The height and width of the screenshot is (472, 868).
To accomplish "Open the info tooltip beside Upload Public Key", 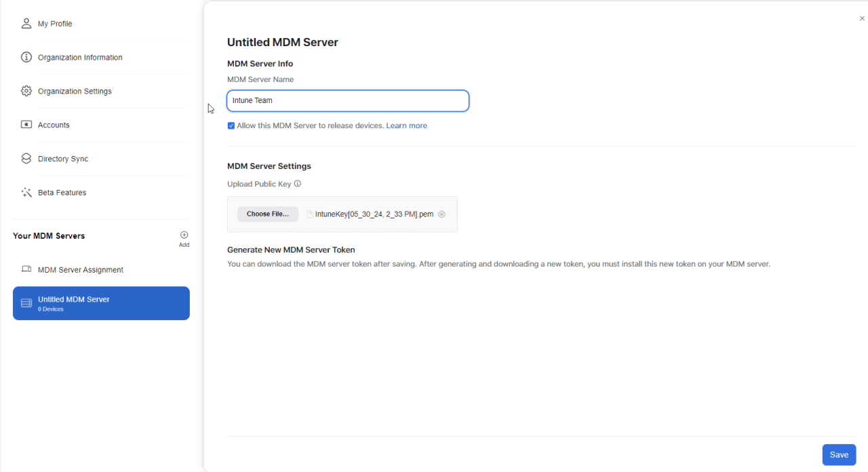I will [x=297, y=183].
